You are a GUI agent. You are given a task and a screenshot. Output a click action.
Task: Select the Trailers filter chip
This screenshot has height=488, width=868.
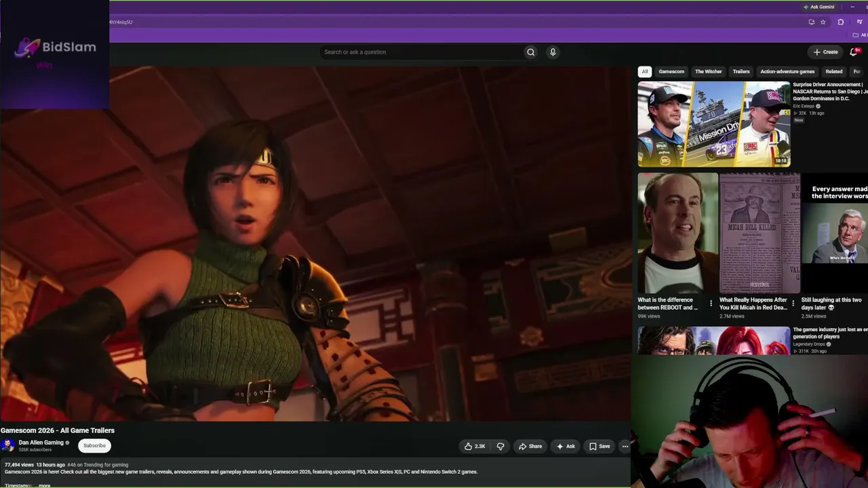[x=741, y=72]
